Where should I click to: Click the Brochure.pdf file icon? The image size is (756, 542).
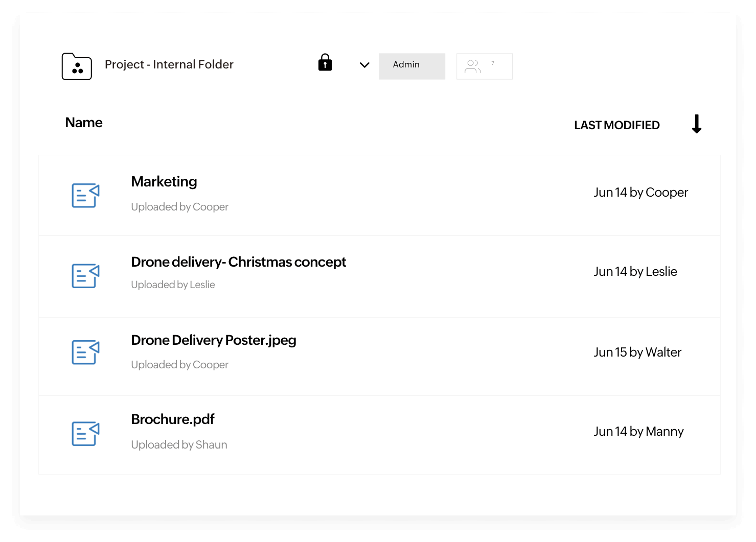(85, 434)
